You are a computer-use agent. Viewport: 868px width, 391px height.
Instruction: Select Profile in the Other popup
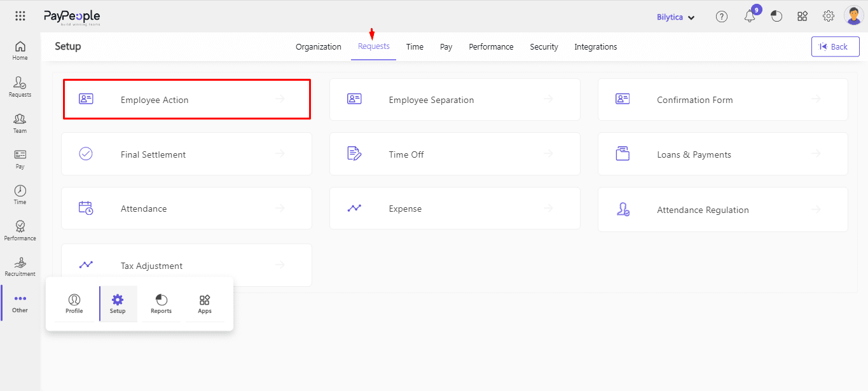click(x=74, y=304)
